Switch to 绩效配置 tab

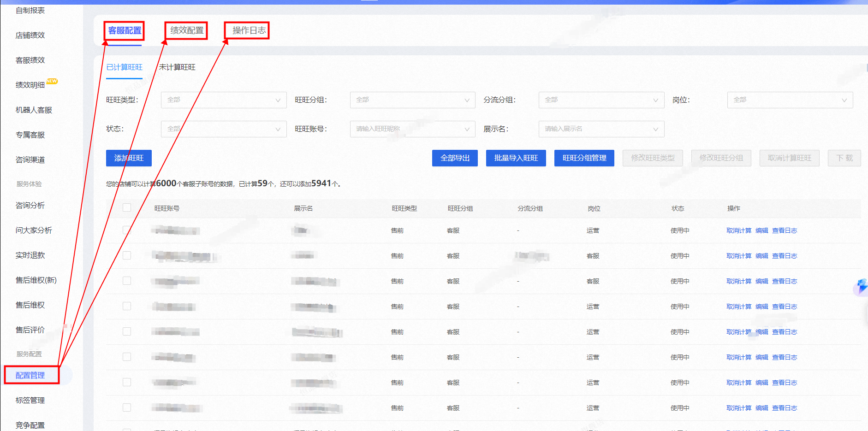click(187, 30)
